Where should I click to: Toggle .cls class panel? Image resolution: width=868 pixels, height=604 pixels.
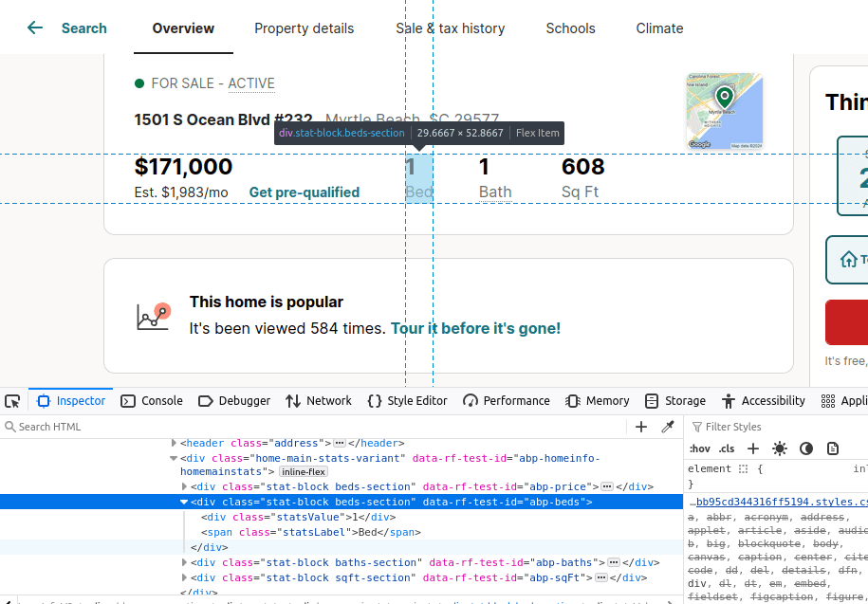[x=727, y=448]
